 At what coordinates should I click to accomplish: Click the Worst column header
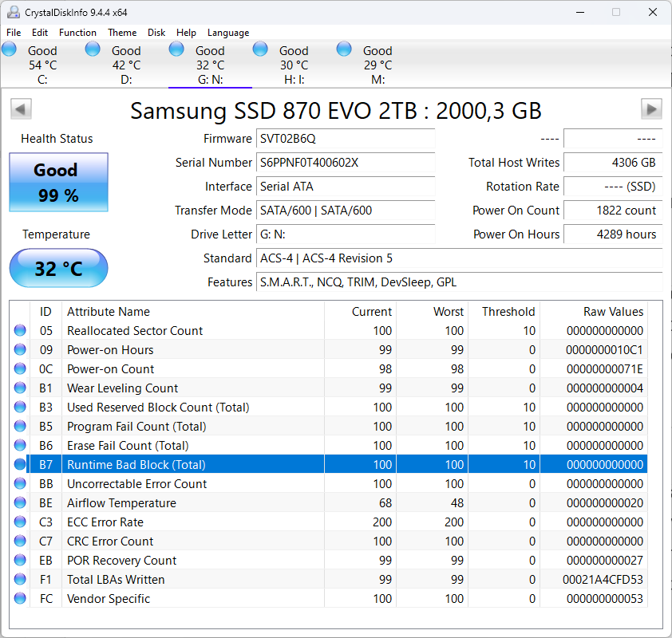coord(432,312)
